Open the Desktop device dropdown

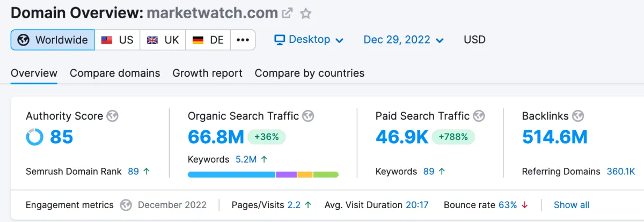[309, 40]
